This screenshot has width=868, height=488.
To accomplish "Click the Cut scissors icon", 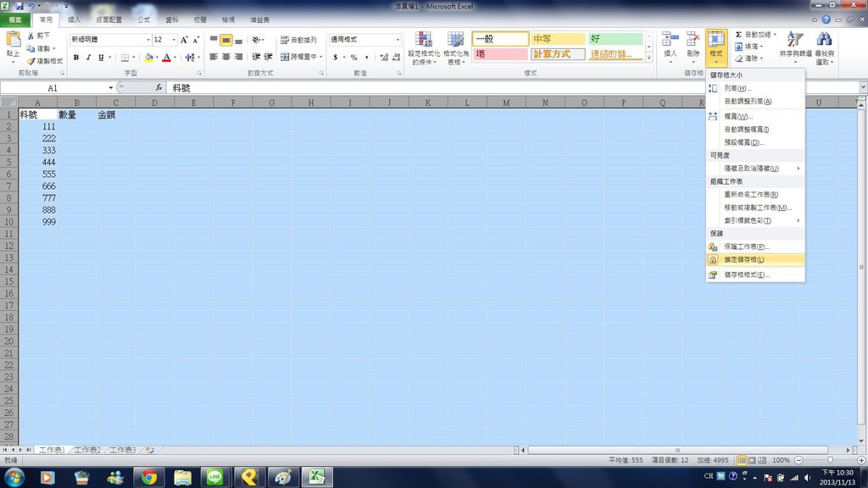I will coord(31,36).
